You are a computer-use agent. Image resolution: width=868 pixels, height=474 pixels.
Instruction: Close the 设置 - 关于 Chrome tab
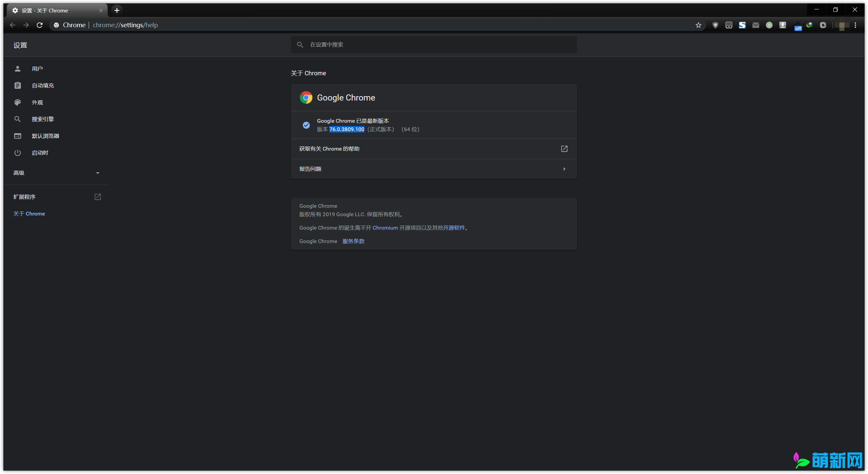101,10
